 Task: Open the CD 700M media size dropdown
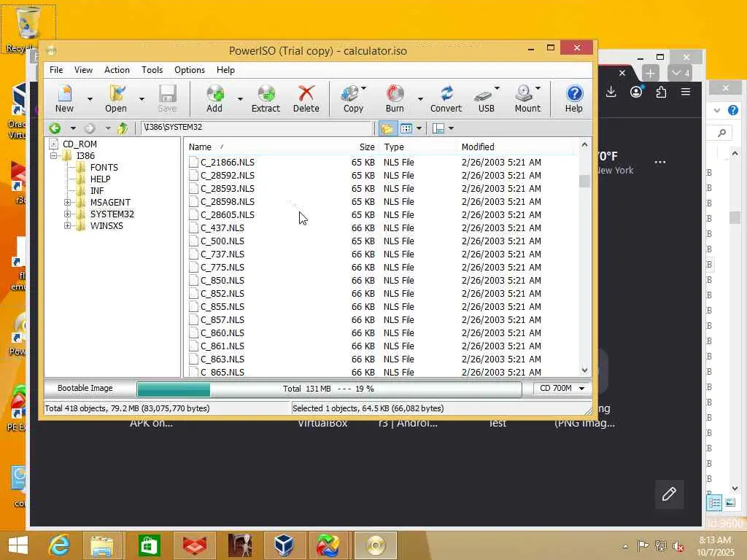[562, 389]
